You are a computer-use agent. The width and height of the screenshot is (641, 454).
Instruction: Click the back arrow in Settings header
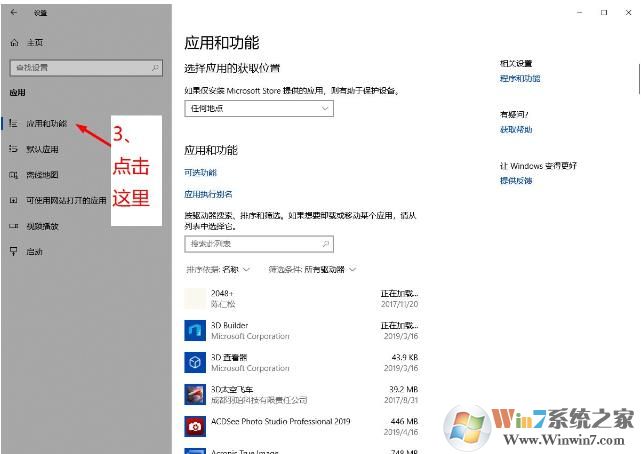click(13, 12)
